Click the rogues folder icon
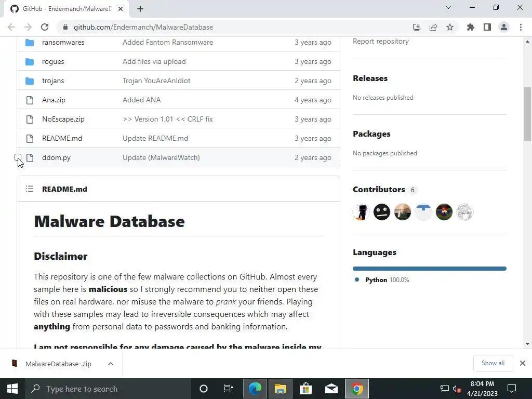Viewport: 532px width, 399px height. click(x=30, y=62)
